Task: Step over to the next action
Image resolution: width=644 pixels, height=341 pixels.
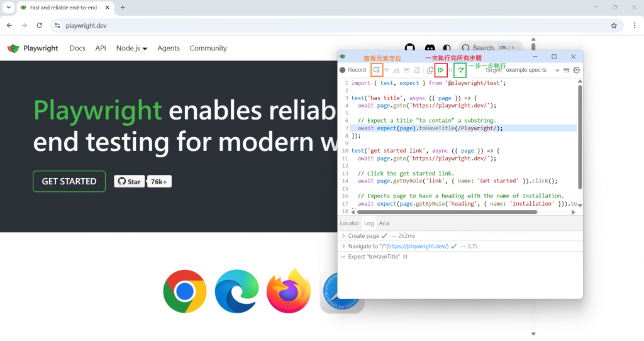Action: (460, 70)
